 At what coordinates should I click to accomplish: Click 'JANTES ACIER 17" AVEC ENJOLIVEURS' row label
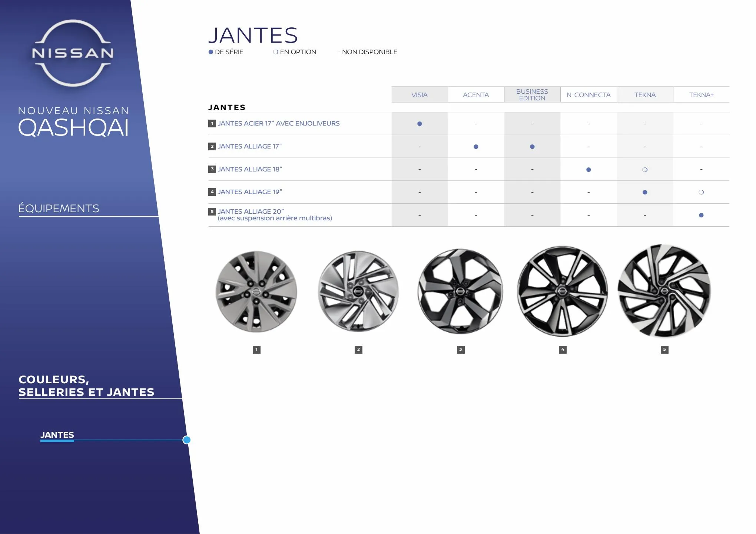coord(279,123)
